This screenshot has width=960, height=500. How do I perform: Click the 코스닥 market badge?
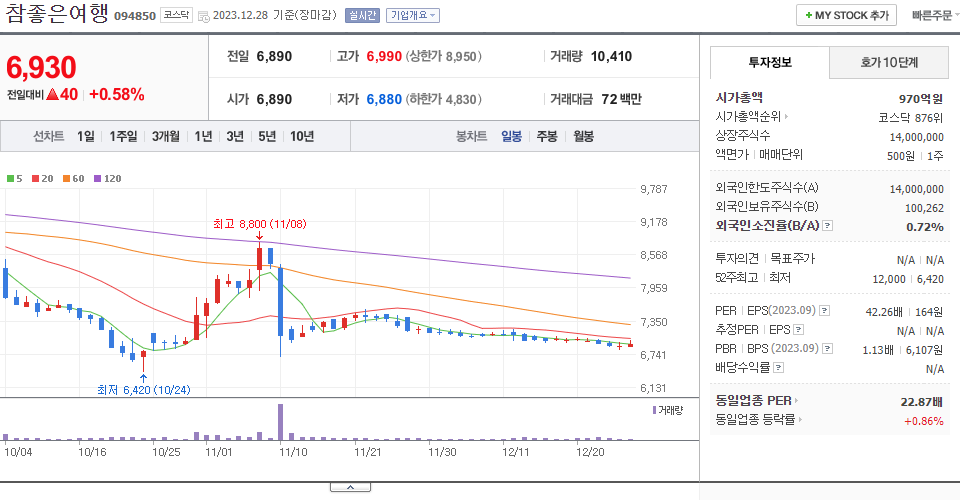pyautogui.click(x=176, y=15)
